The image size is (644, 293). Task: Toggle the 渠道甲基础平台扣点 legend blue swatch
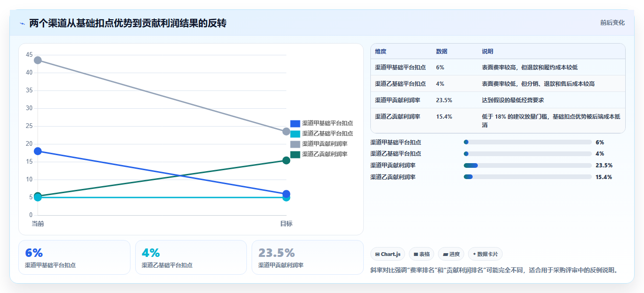click(x=295, y=123)
